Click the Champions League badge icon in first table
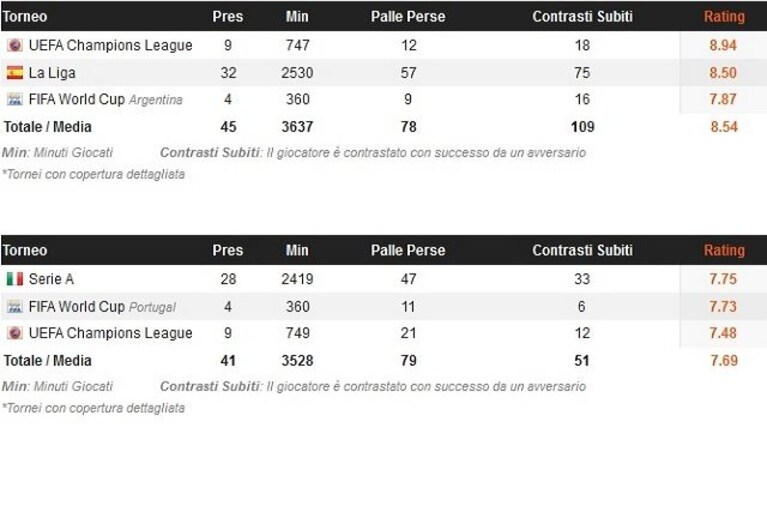Screen dimensions: 767x512 pos(15,45)
